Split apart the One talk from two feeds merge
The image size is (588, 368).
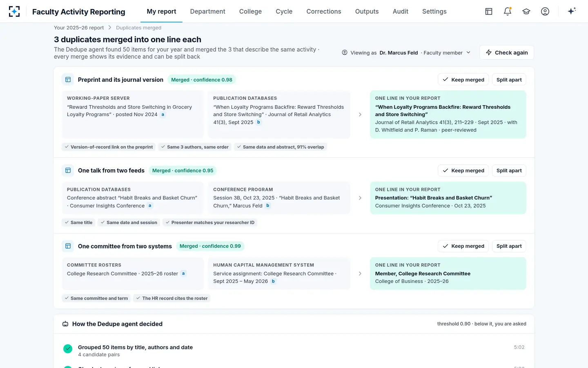509,171
